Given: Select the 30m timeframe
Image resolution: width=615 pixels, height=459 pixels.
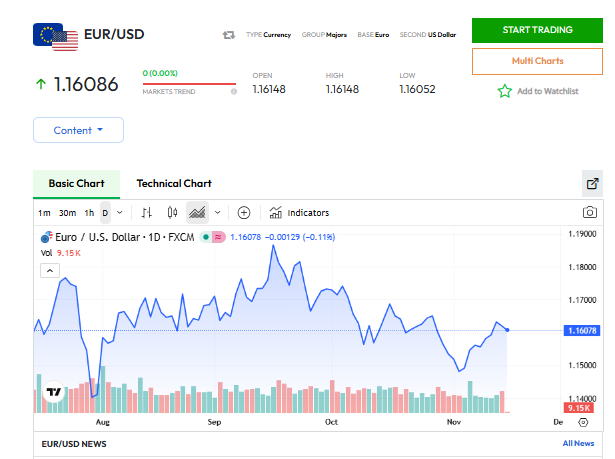Looking at the screenshot, I should [67, 212].
